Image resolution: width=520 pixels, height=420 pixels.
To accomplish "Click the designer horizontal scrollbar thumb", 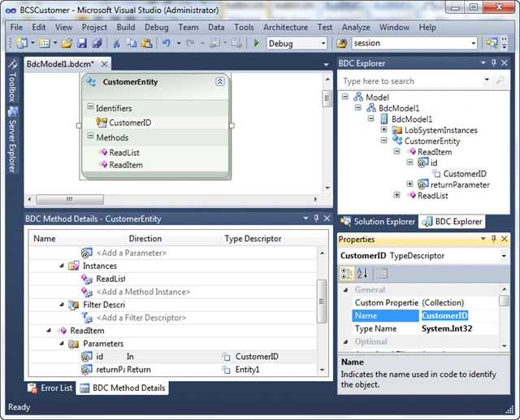I will (x=70, y=199).
